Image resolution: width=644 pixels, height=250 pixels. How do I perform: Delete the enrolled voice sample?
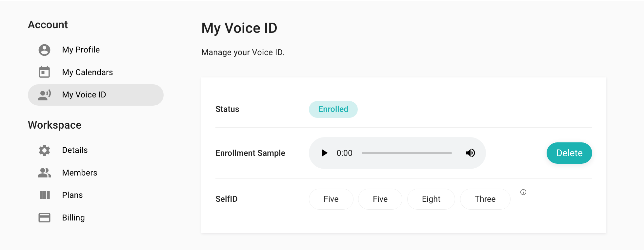tap(569, 153)
